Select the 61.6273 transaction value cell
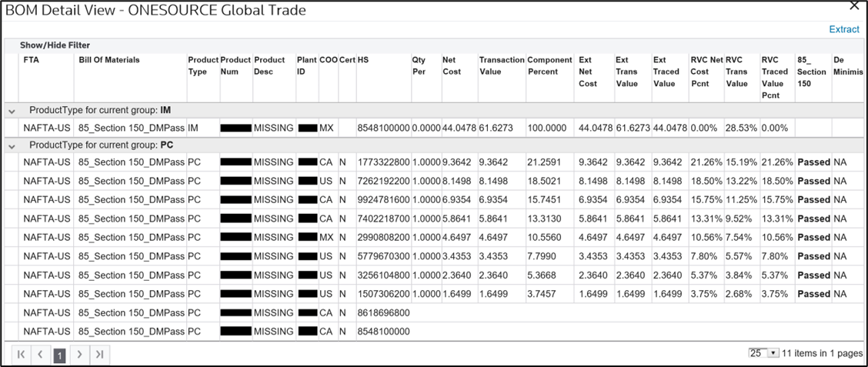 click(x=496, y=128)
